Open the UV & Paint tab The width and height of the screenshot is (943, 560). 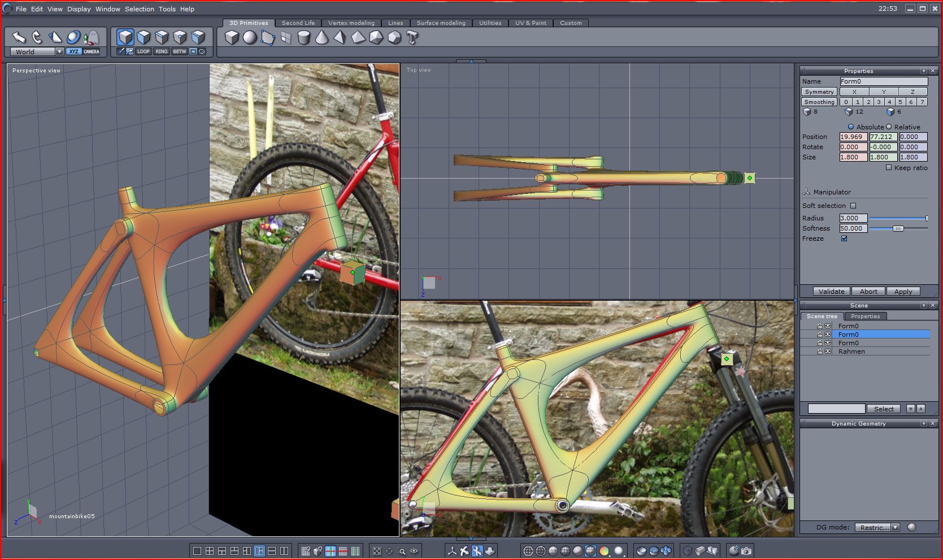click(x=531, y=23)
